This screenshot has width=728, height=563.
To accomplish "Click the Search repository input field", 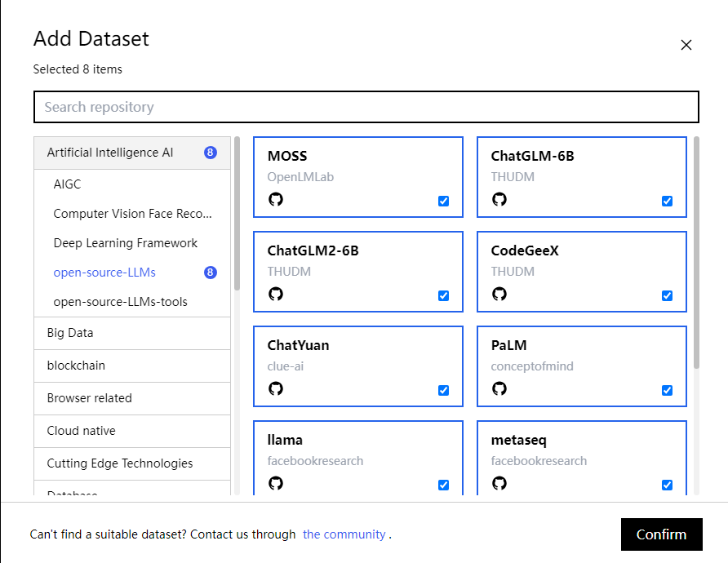I will pos(366,107).
